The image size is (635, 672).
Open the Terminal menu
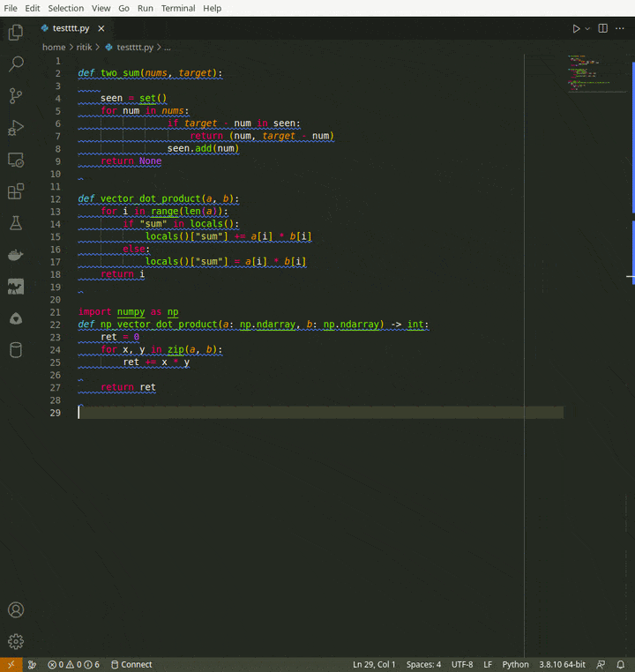[x=178, y=8]
